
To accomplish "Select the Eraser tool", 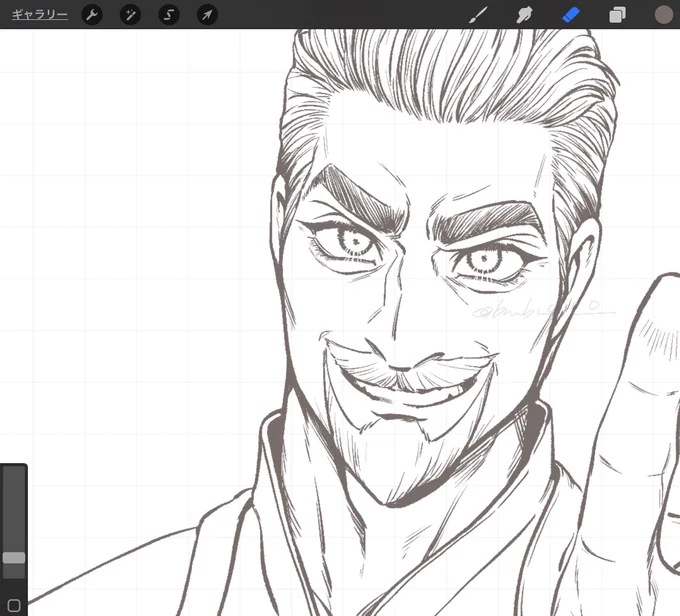I will (571, 15).
